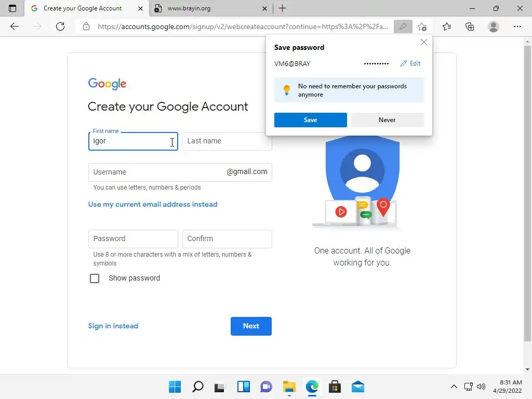Click the Microsoft Edge taskbar icon
Image resolution: width=532 pixels, height=399 pixels.
[312, 387]
